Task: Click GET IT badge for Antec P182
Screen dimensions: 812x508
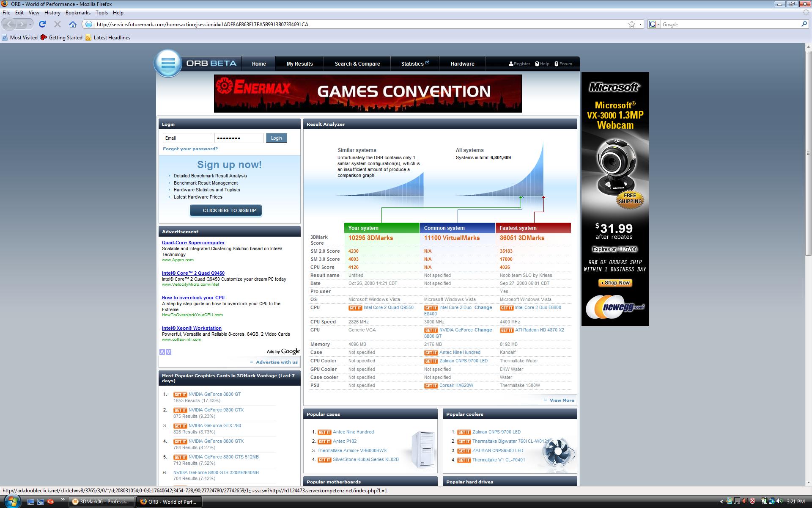Action: pyautogui.click(x=324, y=442)
